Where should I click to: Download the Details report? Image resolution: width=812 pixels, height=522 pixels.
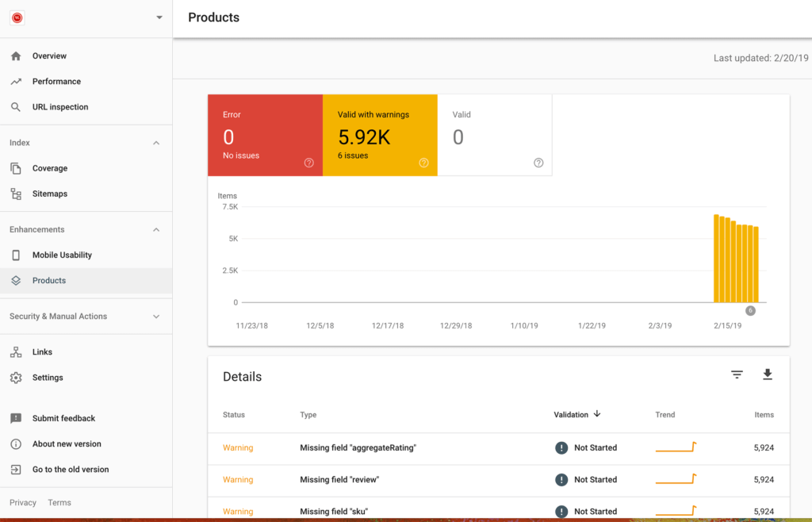[x=767, y=375]
